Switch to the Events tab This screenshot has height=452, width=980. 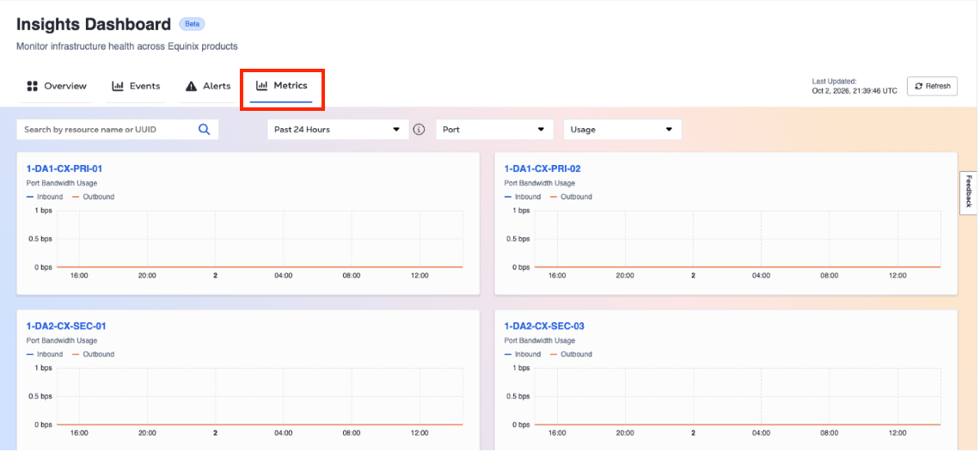click(x=136, y=86)
